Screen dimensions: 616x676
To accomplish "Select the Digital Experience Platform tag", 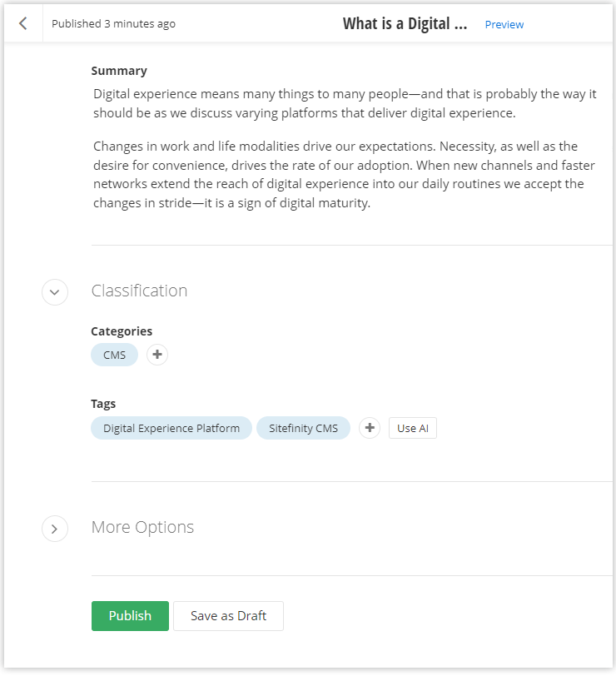I will pos(171,428).
